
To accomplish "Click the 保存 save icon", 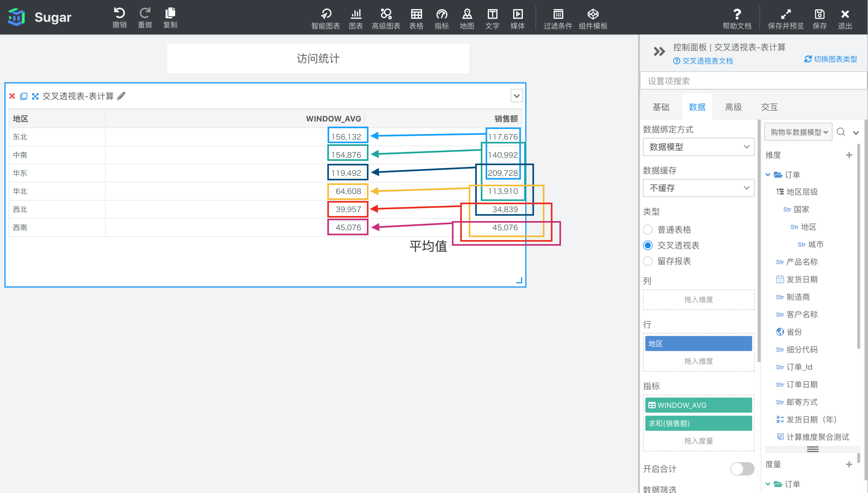I will coord(820,19).
